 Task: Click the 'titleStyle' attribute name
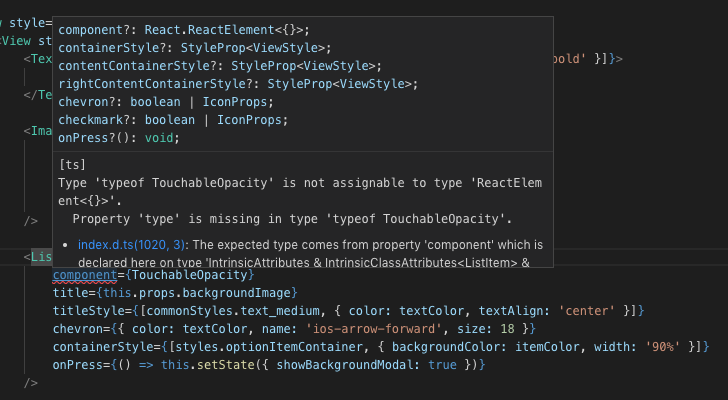89,311
